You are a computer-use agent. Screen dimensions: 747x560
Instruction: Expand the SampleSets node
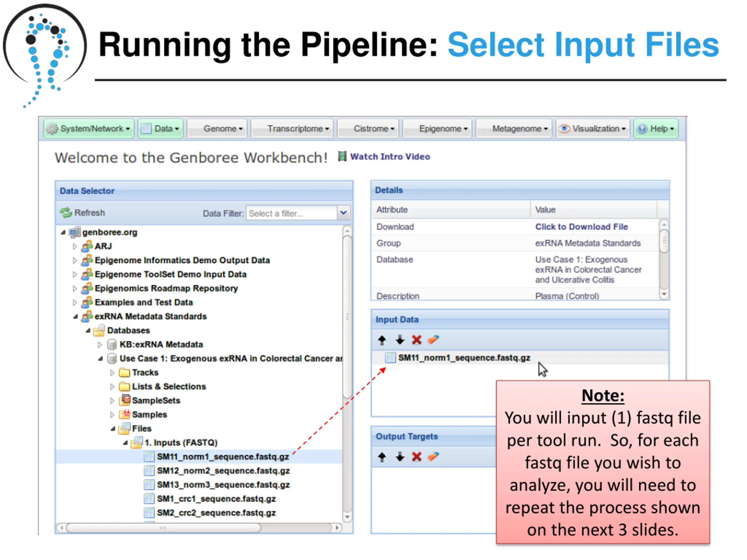click(112, 401)
